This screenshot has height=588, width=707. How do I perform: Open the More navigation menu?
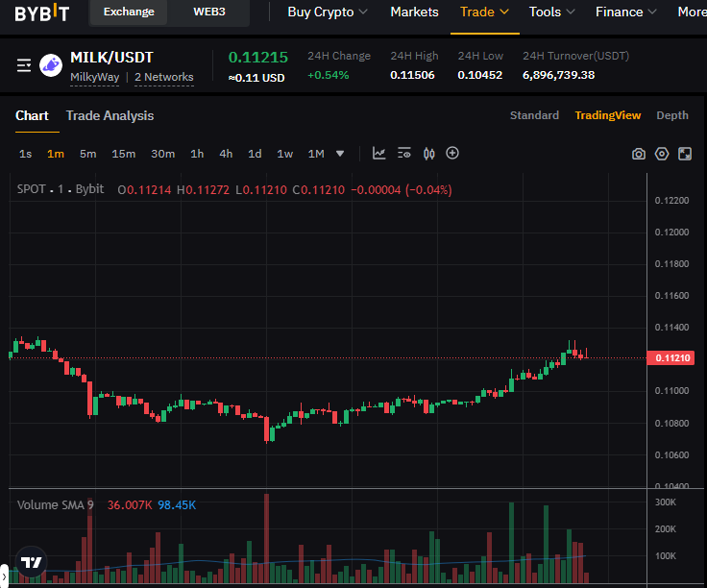(693, 12)
